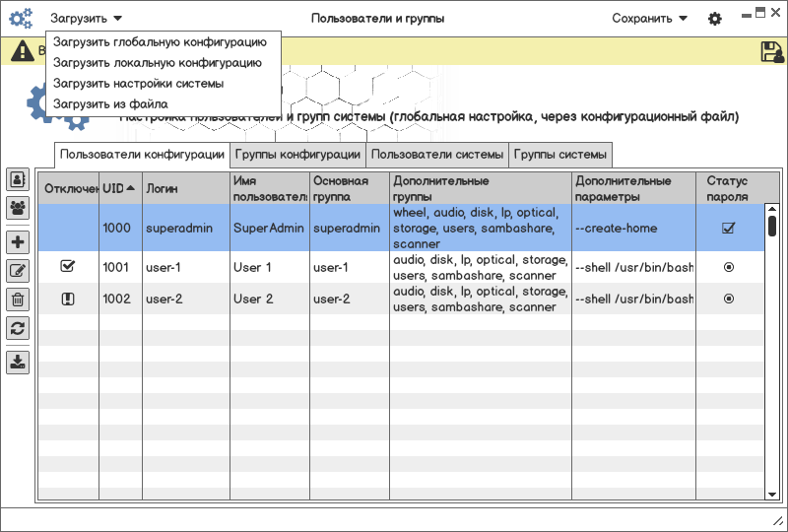Click the table vertical scrollbar thumb
The height and width of the screenshot is (532, 788).
pos(772,227)
